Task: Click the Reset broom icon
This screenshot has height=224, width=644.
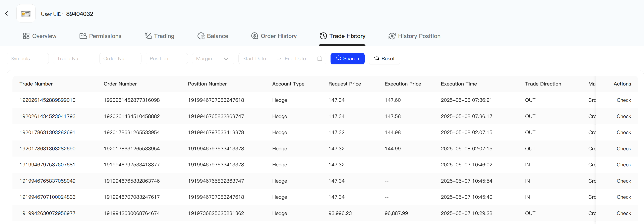Action: [376, 58]
